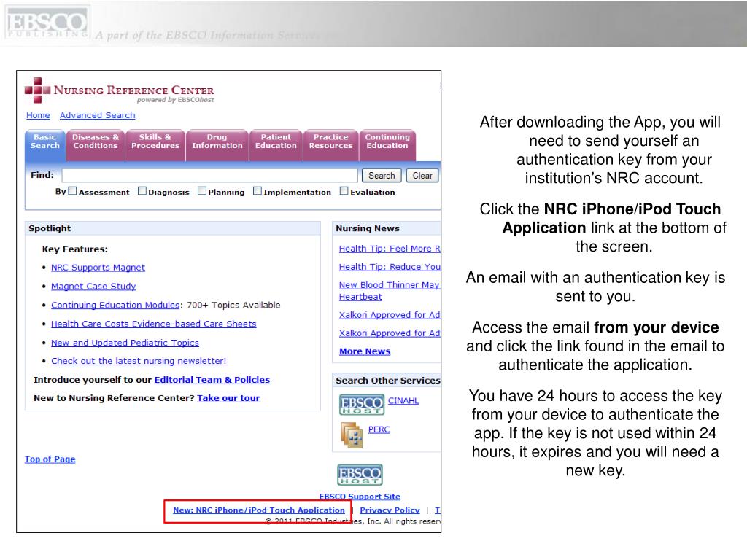Follow the Home link
Viewport: 747px width, 560px height.
click(x=38, y=115)
